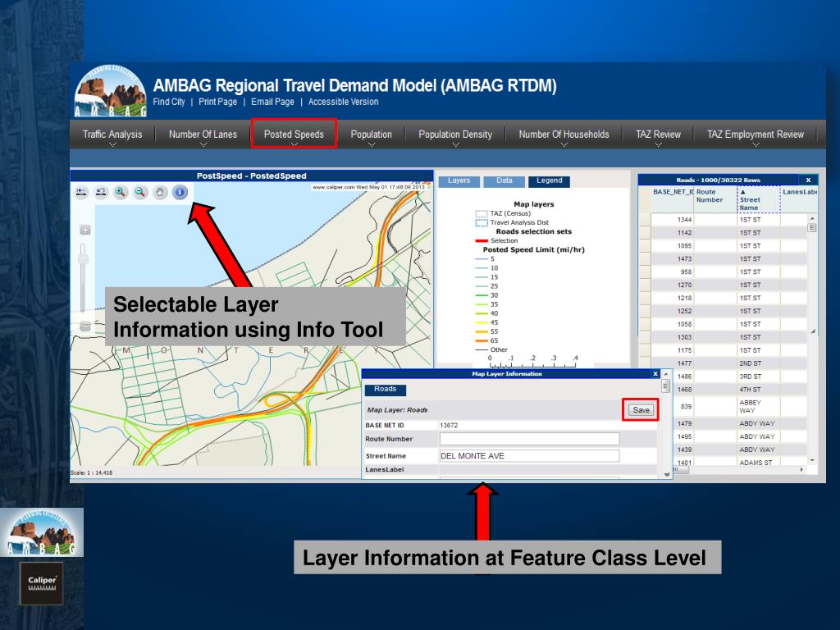
Task: Click the ABDY WAY cell in row 1479
Action: pos(759,423)
